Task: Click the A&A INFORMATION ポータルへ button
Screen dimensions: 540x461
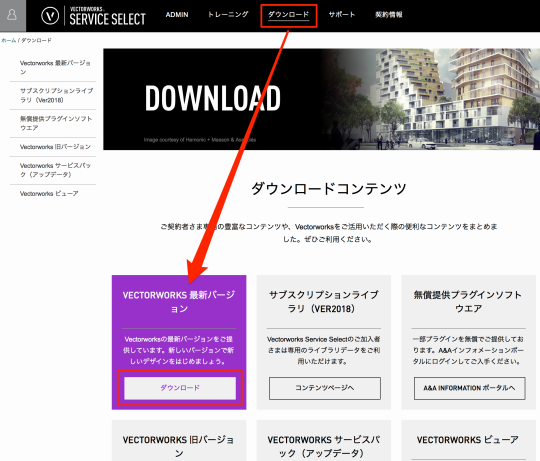Action: coord(469,388)
